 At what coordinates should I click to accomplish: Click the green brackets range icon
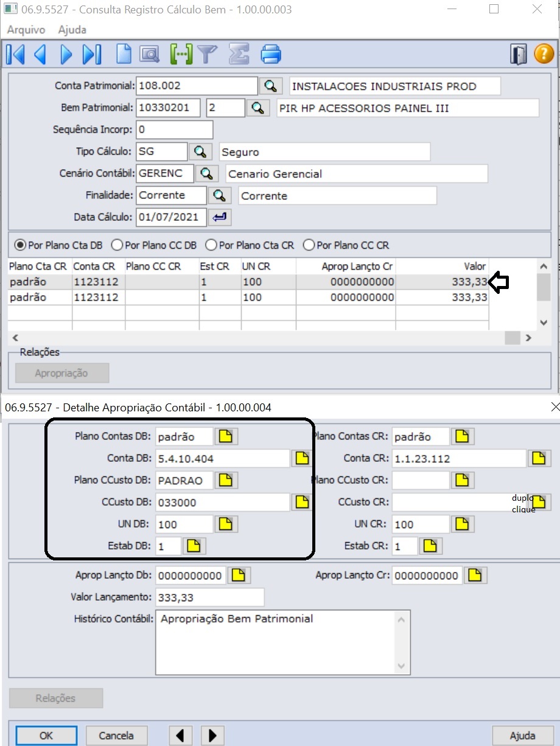point(181,55)
